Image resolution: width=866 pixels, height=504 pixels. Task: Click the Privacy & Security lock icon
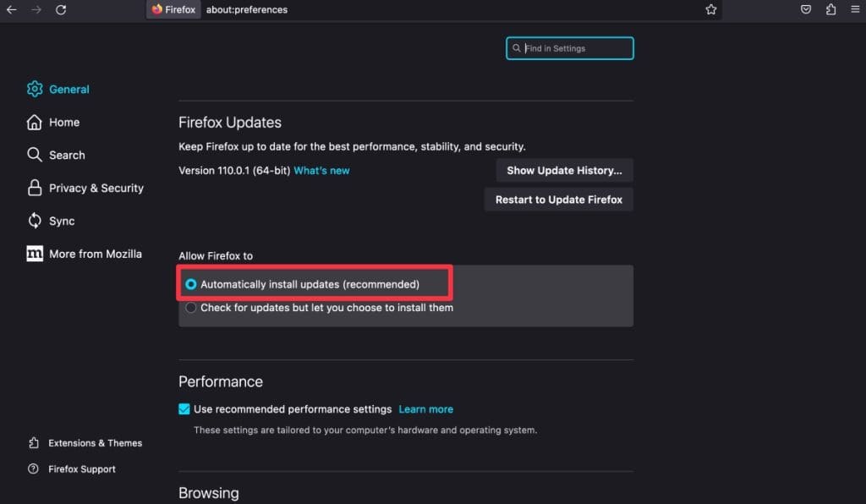[x=35, y=188]
